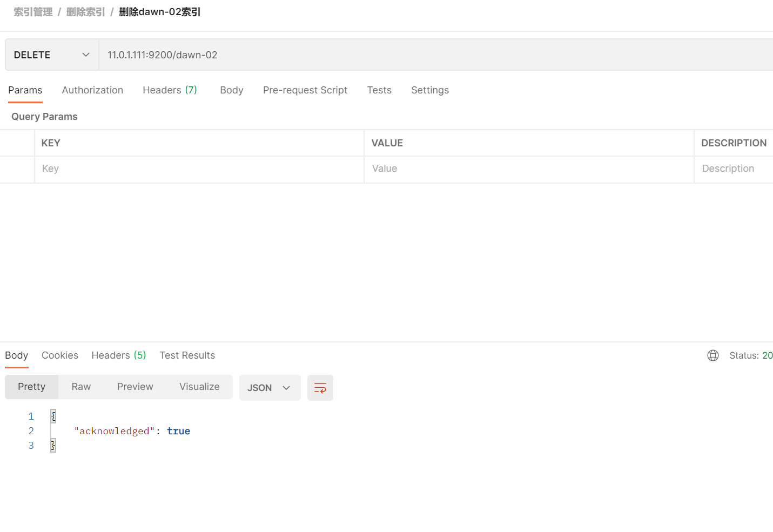Open the response Cookies tab
Image resolution: width=773 pixels, height=532 pixels.
tap(60, 355)
